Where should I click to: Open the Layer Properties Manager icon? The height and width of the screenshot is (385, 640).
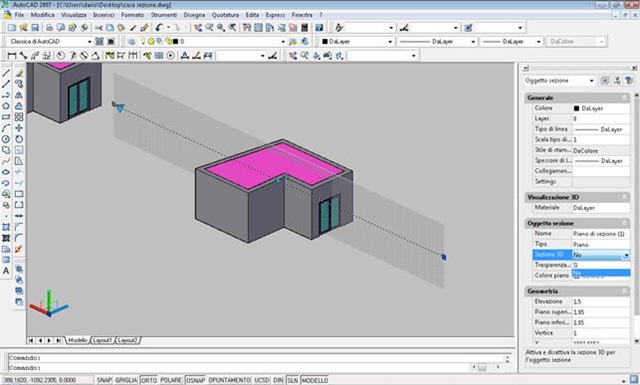tap(131, 42)
